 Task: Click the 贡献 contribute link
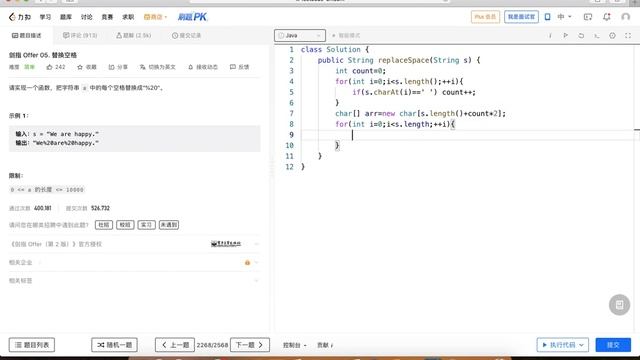[325, 345]
